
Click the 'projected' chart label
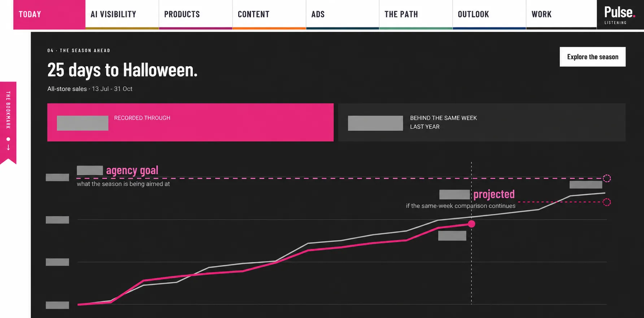pyautogui.click(x=494, y=194)
